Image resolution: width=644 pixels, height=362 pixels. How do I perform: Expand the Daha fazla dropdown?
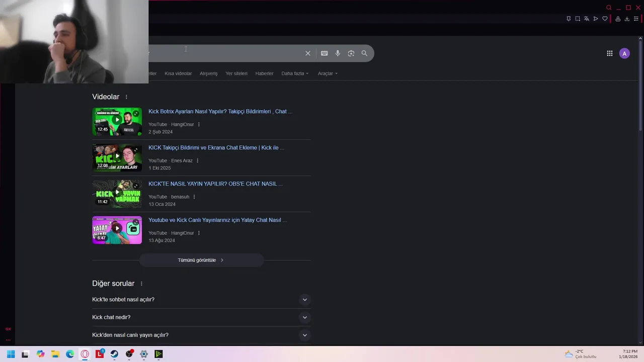point(295,73)
